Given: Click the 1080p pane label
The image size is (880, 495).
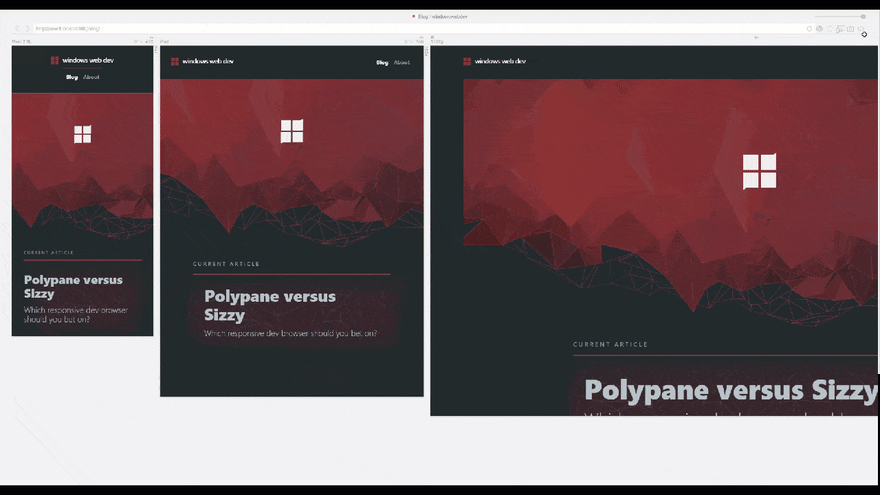Looking at the screenshot, I should (x=437, y=42).
